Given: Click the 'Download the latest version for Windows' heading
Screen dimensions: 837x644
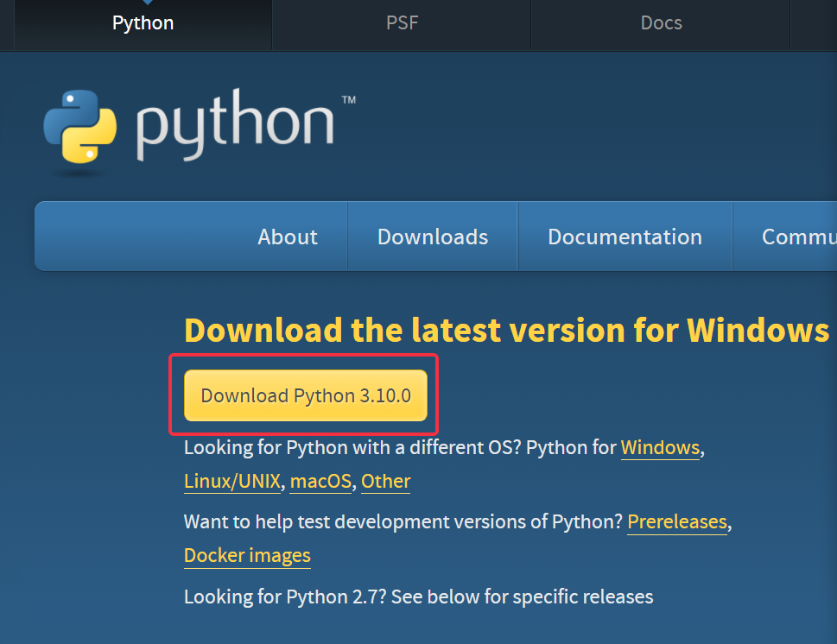Looking at the screenshot, I should tap(506, 330).
